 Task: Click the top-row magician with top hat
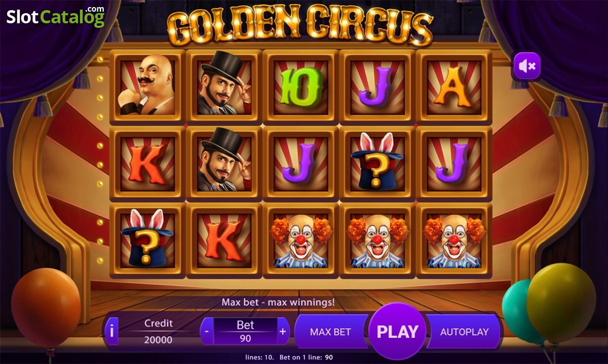[224, 87]
